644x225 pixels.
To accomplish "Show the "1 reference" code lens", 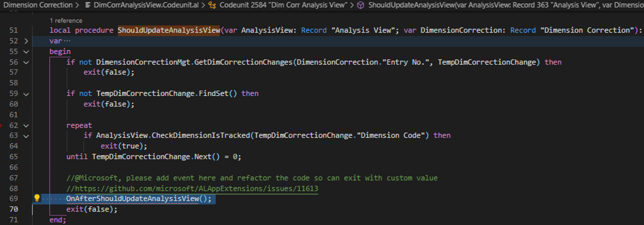I will (x=66, y=21).
